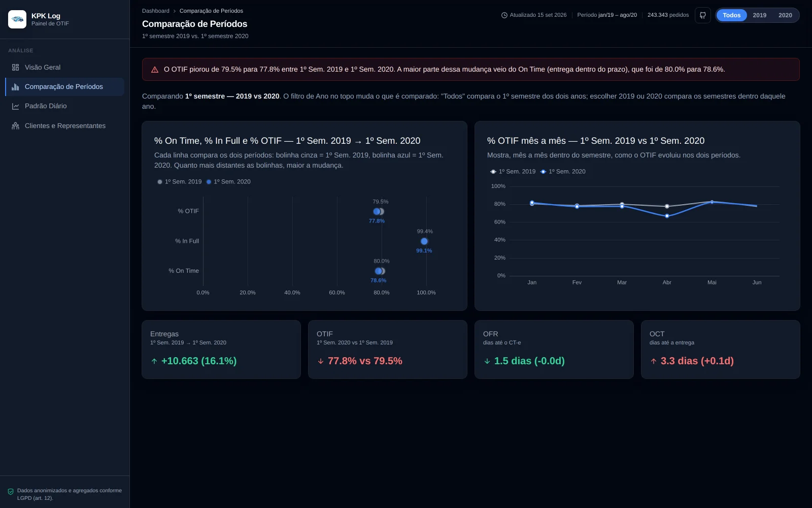Click the % On Time row label
This screenshot has width=812, height=508.
[184, 271]
